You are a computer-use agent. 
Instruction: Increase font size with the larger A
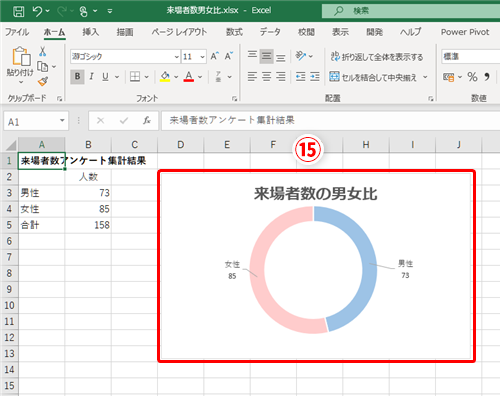click(x=215, y=56)
